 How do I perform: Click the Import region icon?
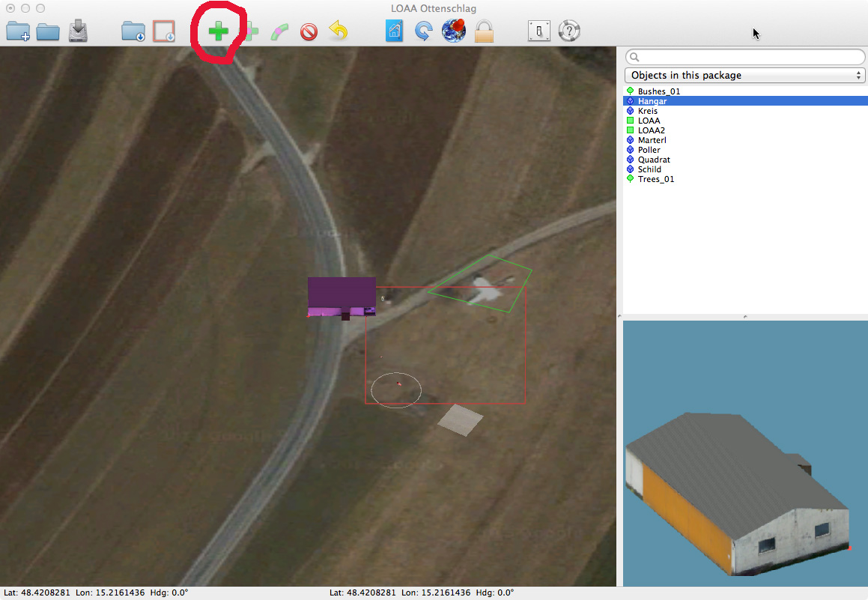point(164,31)
